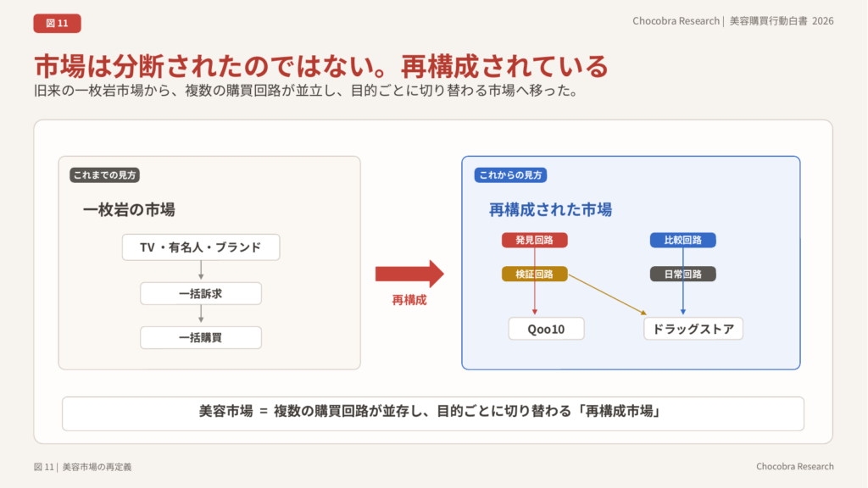This screenshot has width=868, height=488.
Task: Select the これまでの見方 tag
Action: (105, 175)
